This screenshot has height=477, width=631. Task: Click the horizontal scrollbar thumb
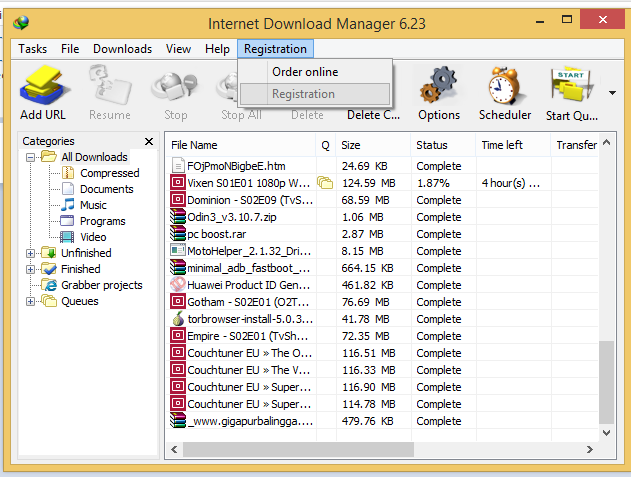click(298, 449)
